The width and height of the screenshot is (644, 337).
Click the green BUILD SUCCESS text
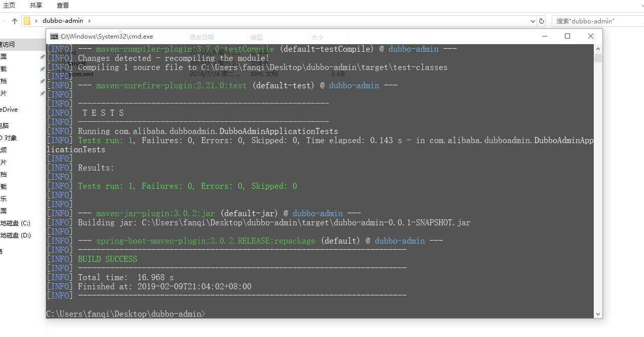tap(108, 259)
